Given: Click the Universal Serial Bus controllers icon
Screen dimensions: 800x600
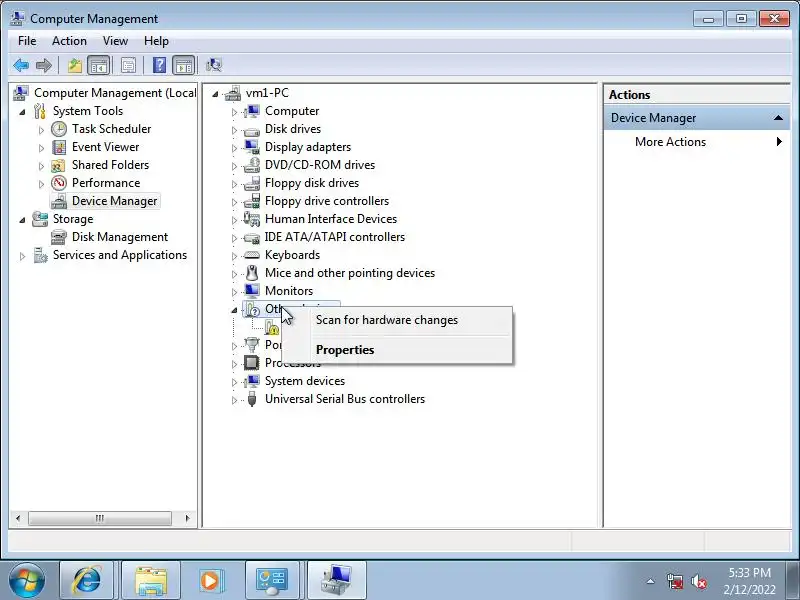Looking at the screenshot, I should (x=252, y=399).
